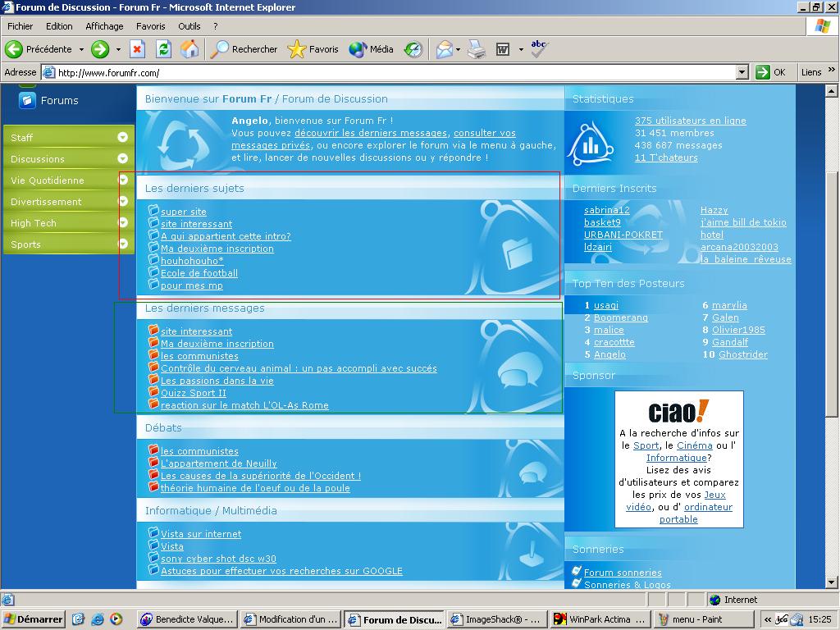
Task: Expand the Staff sidebar section
Action: pyautogui.click(x=122, y=137)
